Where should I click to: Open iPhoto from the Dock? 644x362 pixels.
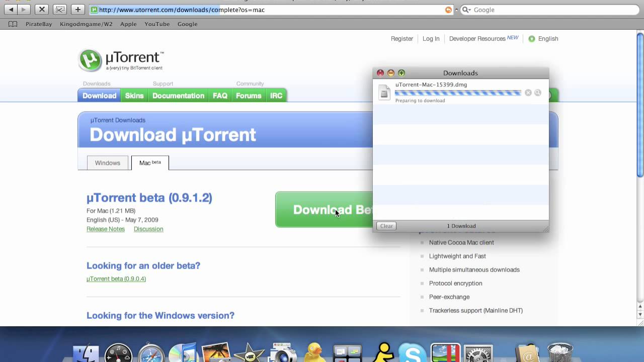coord(216,353)
